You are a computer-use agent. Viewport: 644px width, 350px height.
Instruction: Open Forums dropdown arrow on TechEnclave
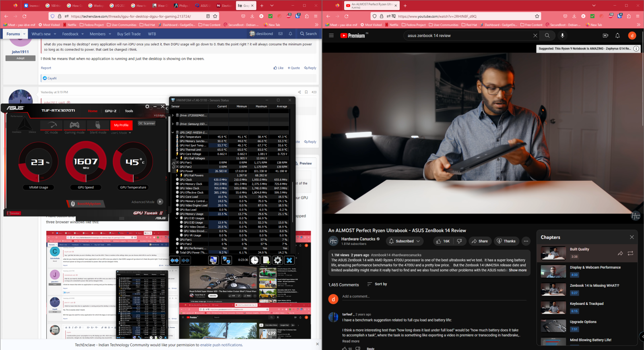(x=25, y=34)
